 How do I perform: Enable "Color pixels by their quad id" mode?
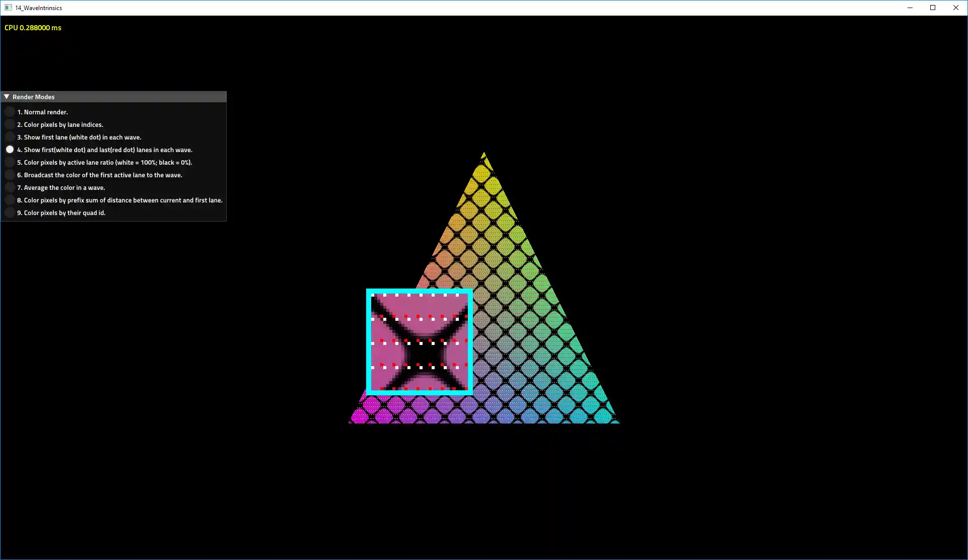[x=10, y=212]
